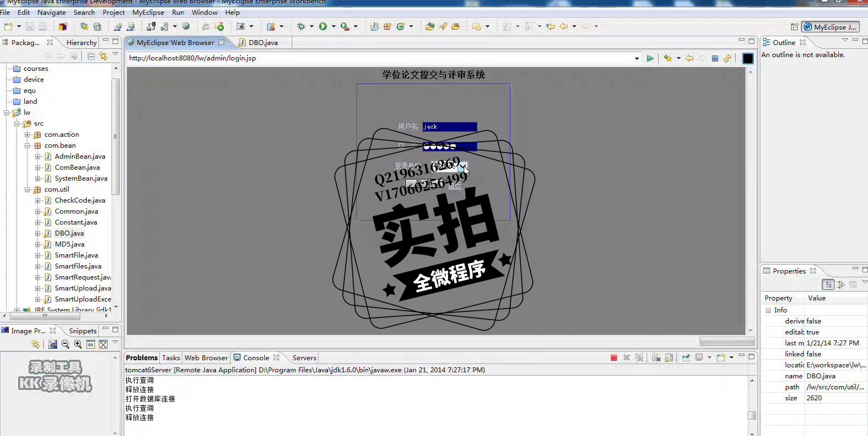Switch to the Hierarchy tab
The width and height of the screenshot is (868, 436).
(81, 42)
